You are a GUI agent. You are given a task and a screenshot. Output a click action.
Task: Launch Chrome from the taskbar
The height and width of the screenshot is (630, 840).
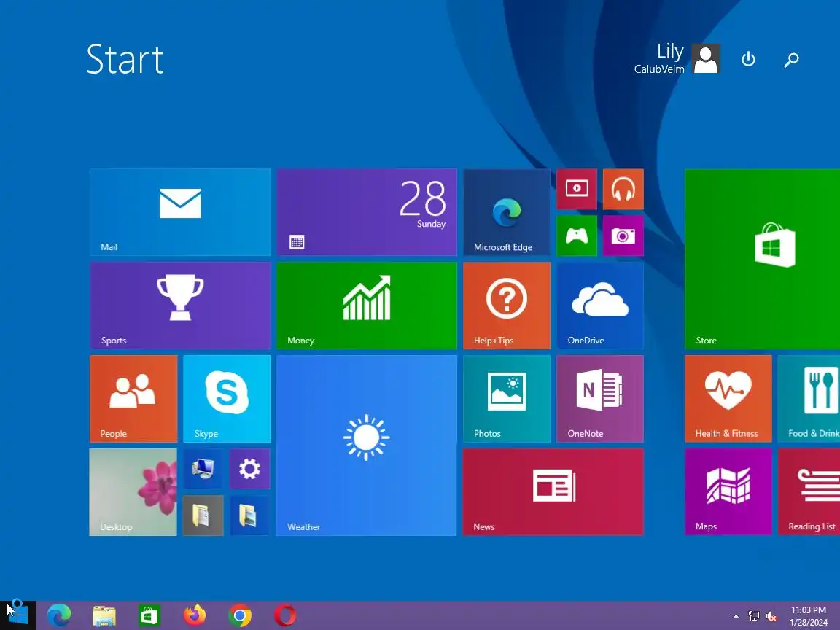click(x=240, y=615)
